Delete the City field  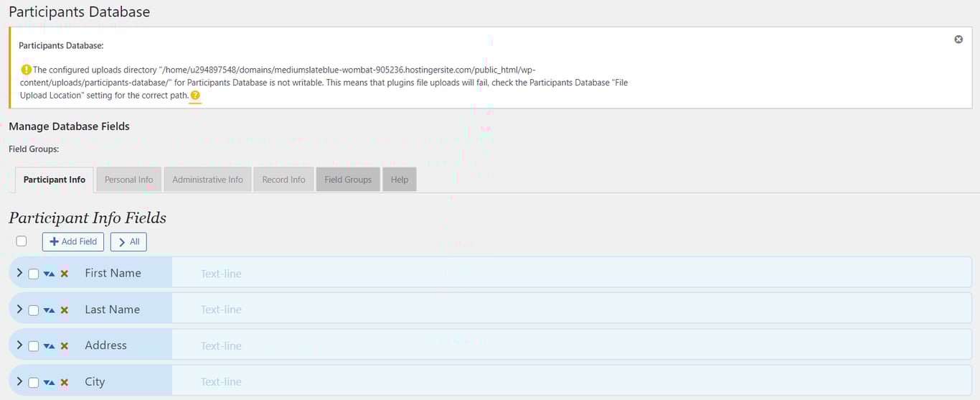point(65,382)
